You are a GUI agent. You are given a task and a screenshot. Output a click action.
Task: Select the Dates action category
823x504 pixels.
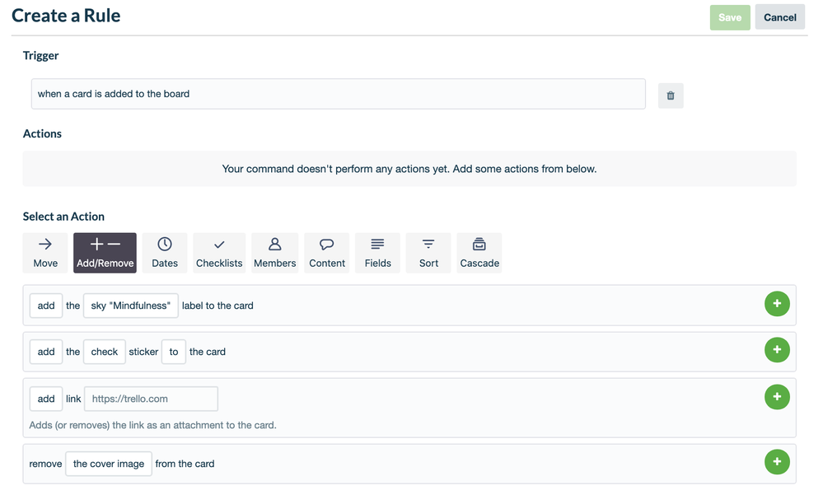(x=164, y=253)
